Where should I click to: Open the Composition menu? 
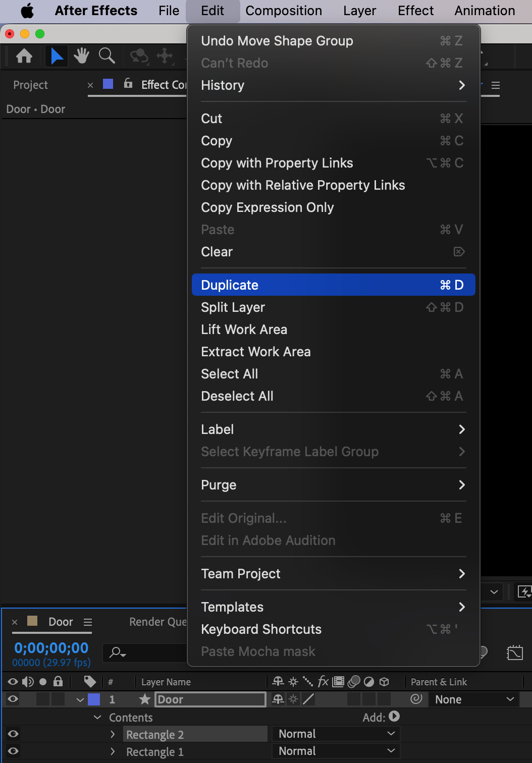(x=284, y=11)
